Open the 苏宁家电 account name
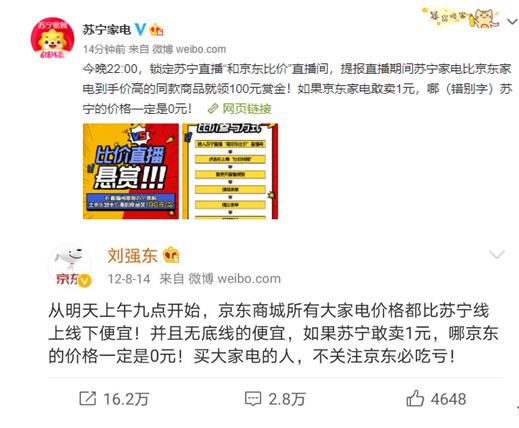Viewport: 519px width, 428px height. pos(107,30)
